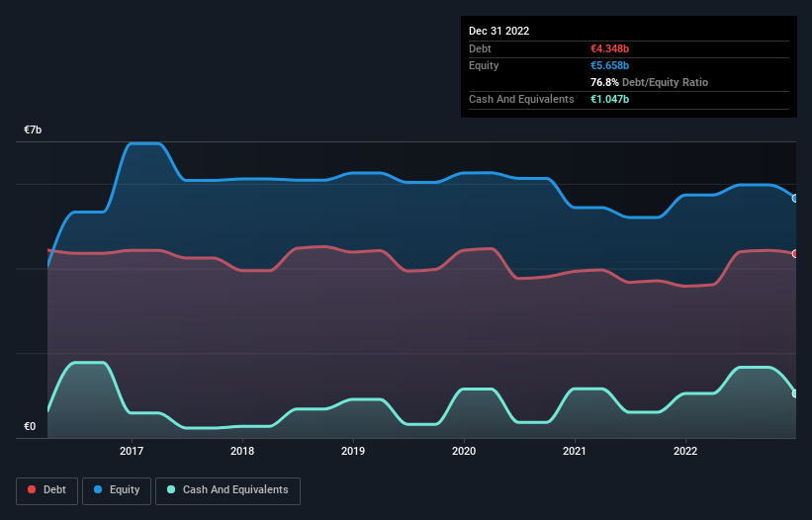This screenshot has height=520, width=812.
Task: Select the teal Cash endpoint marker
Action: (795, 393)
